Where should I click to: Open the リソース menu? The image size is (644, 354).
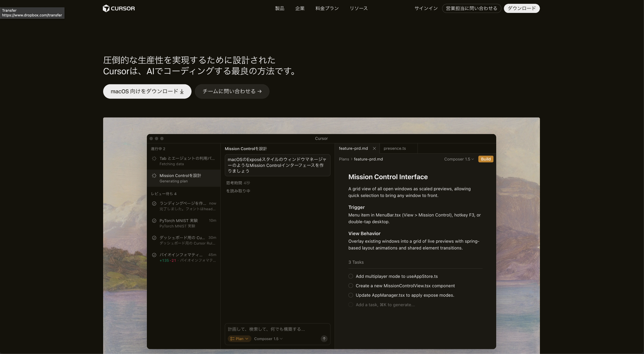(358, 8)
